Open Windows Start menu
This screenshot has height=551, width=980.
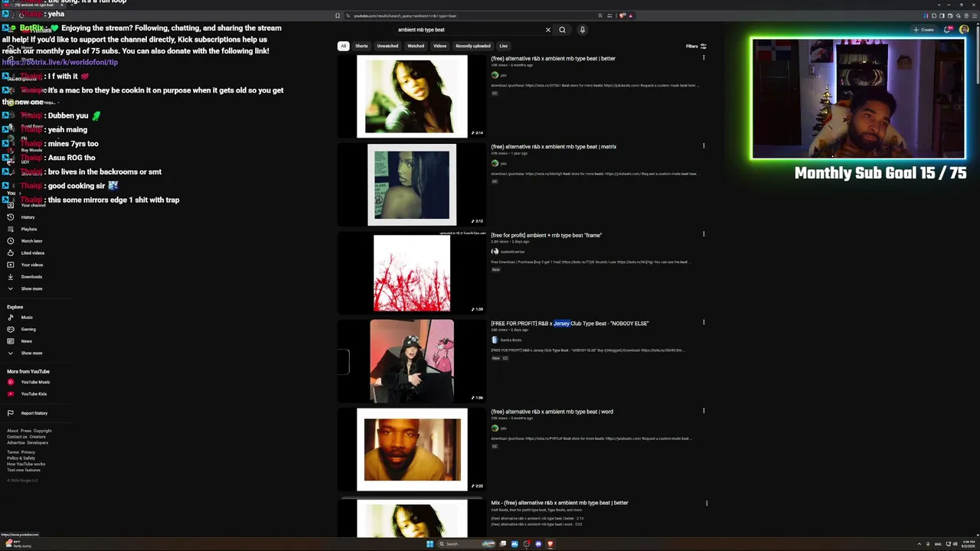[430, 544]
